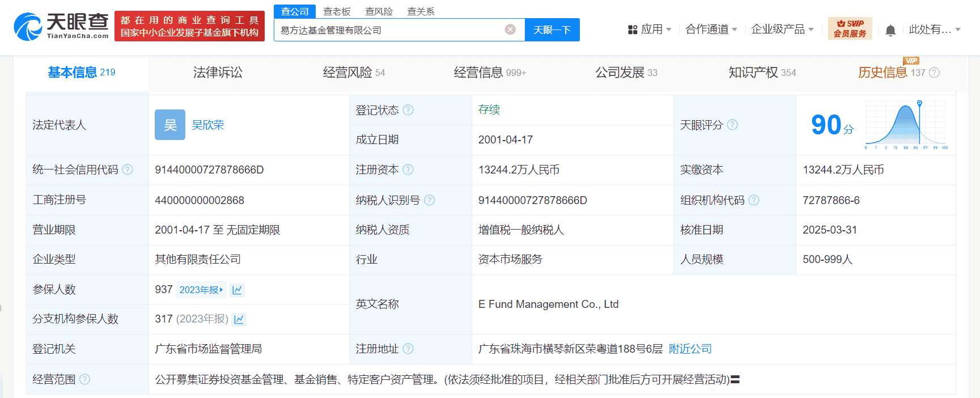Click help icon beside 统一社会信用代码
The image size is (980, 398).
[x=128, y=170]
